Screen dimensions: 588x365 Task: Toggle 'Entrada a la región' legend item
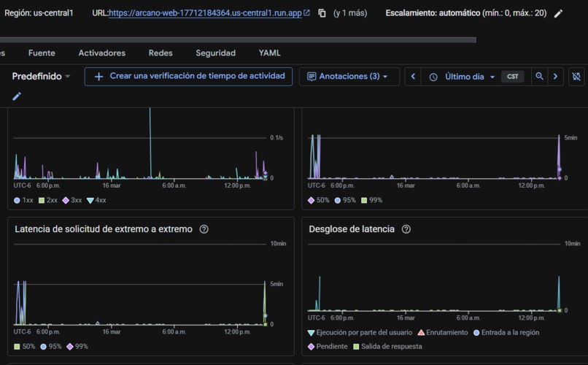pos(506,333)
